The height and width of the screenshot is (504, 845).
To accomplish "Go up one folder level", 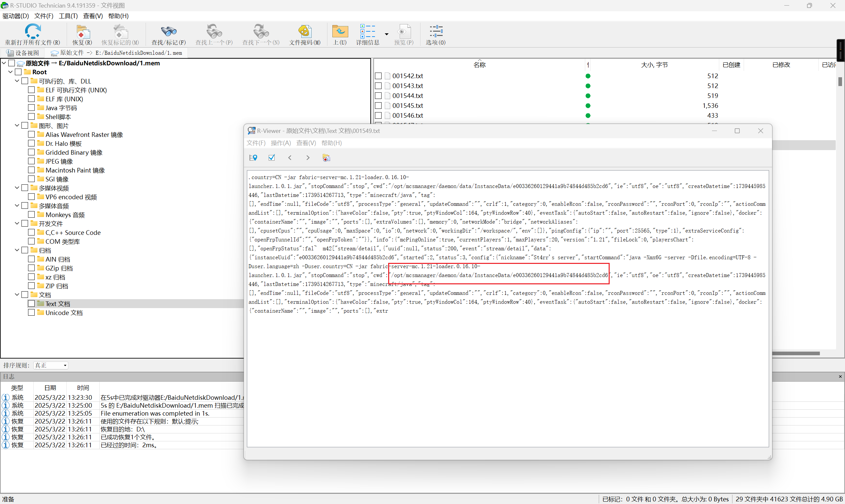I will point(340,32).
